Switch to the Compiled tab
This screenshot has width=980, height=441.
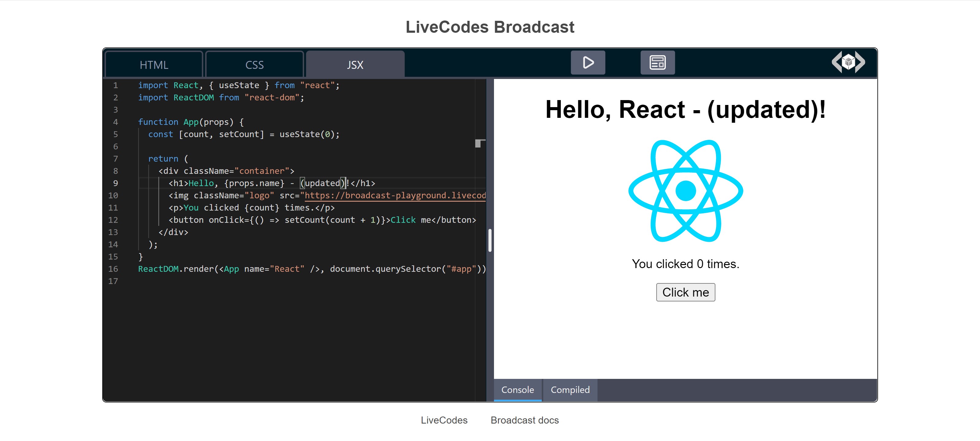tap(570, 390)
